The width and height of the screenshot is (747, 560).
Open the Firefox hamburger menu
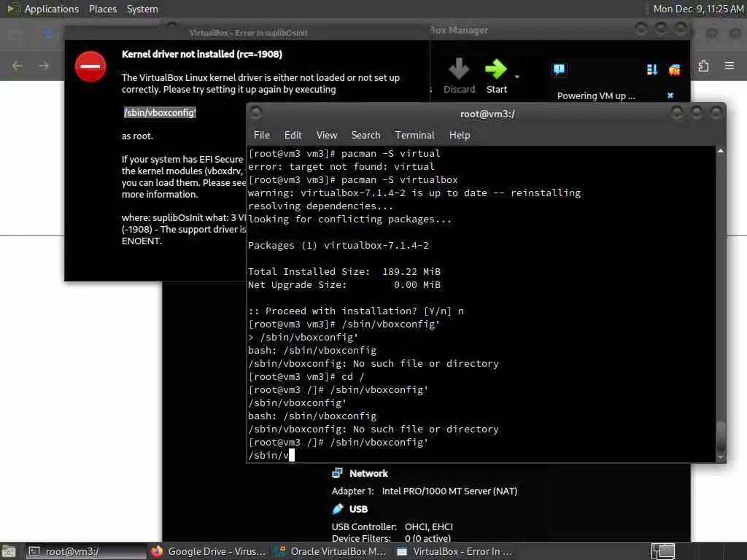729,65
